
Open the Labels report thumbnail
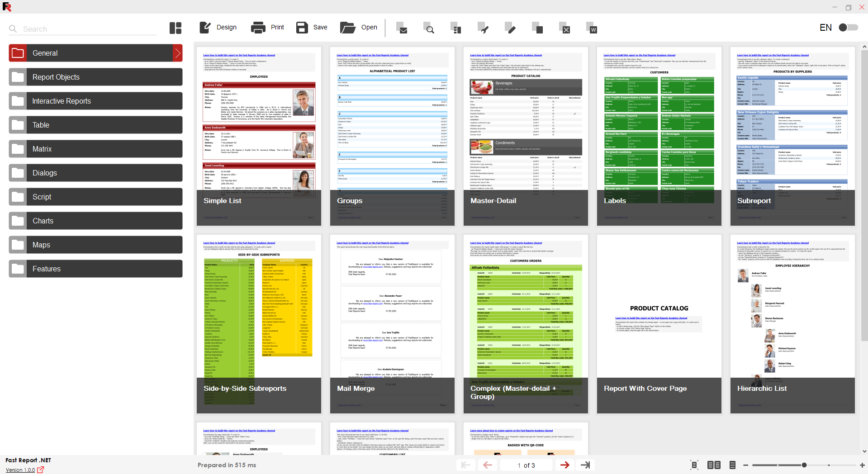point(659,136)
